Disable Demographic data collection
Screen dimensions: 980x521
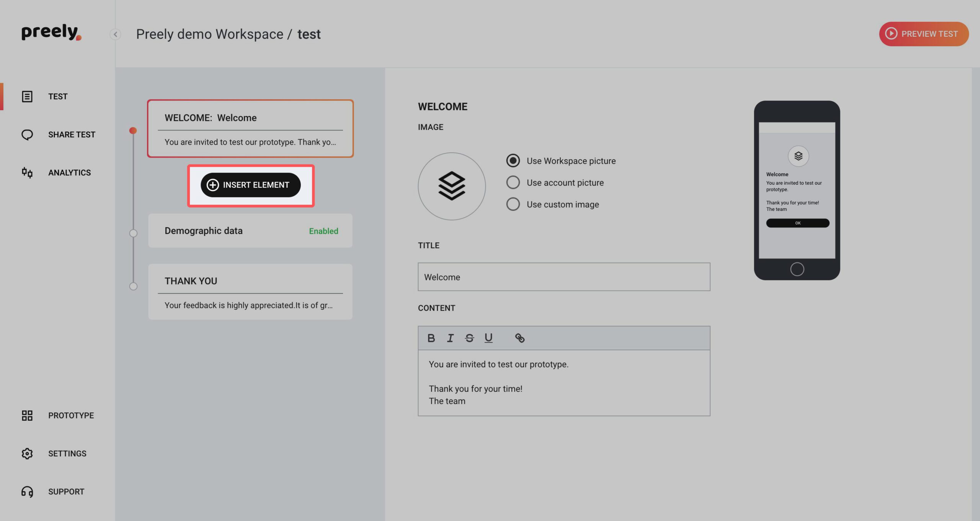[323, 231]
